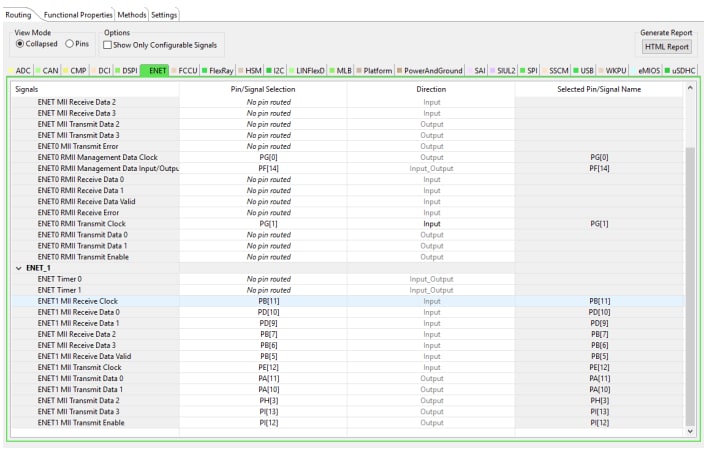This screenshot has width=706, height=449.
Task: Open the USB peripheral tab
Action: [x=586, y=71]
